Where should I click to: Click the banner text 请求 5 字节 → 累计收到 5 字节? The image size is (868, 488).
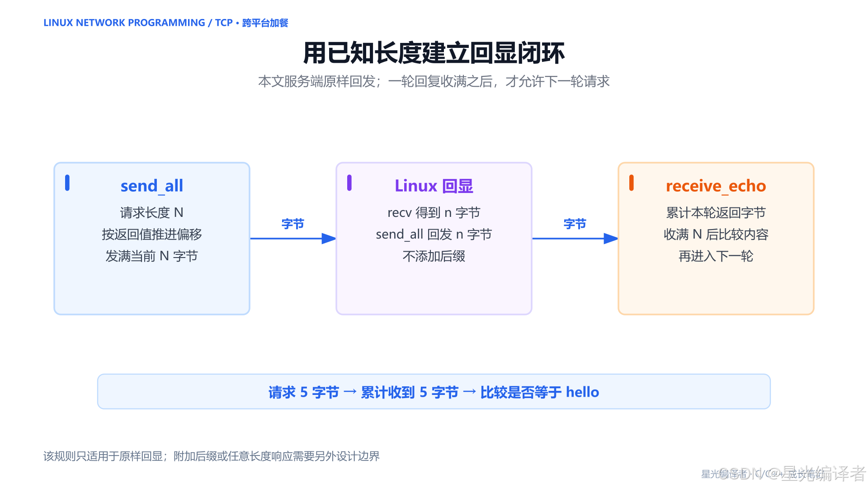click(363, 392)
